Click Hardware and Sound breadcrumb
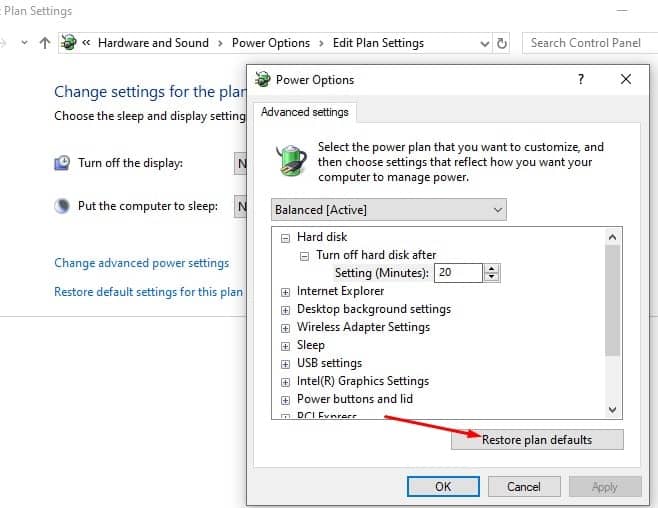This screenshot has height=508, width=658. [153, 43]
